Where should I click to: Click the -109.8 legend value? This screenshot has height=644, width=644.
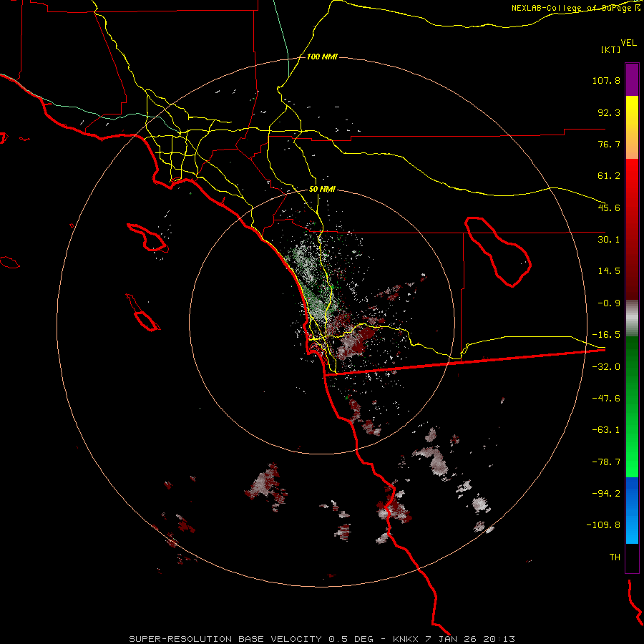click(x=603, y=525)
